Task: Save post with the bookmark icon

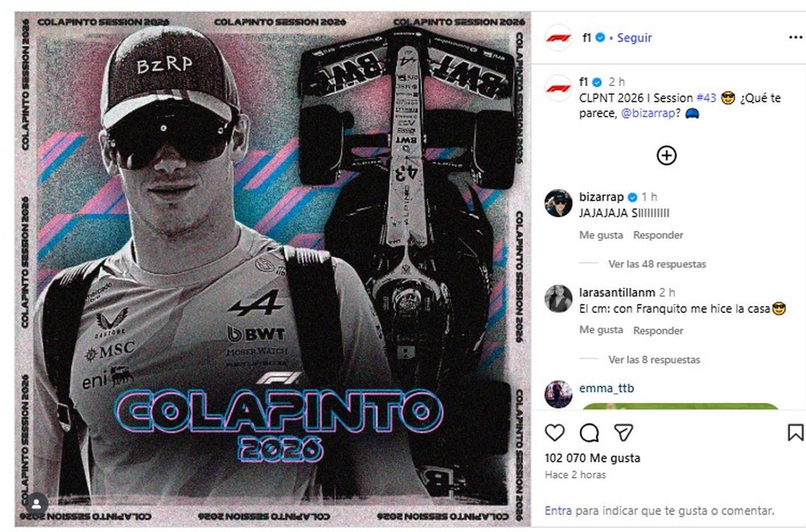Action: tap(795, 432)
